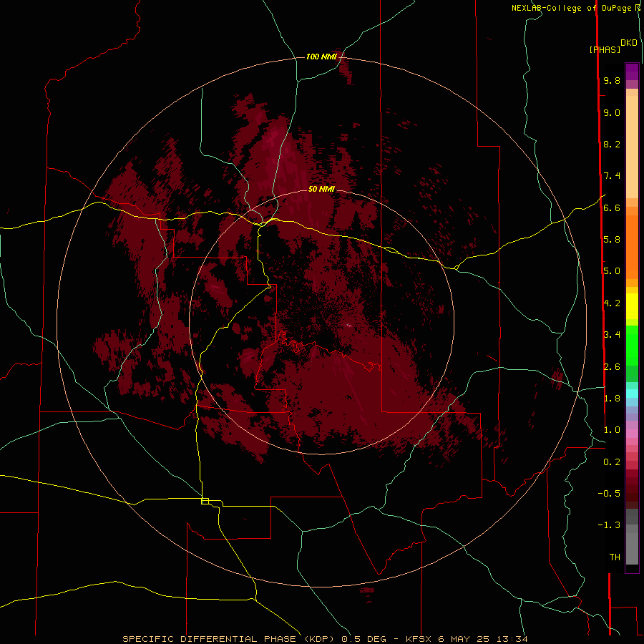Select the 1.0 value on the color scale

pyautogui.click(x=612, y=430)
